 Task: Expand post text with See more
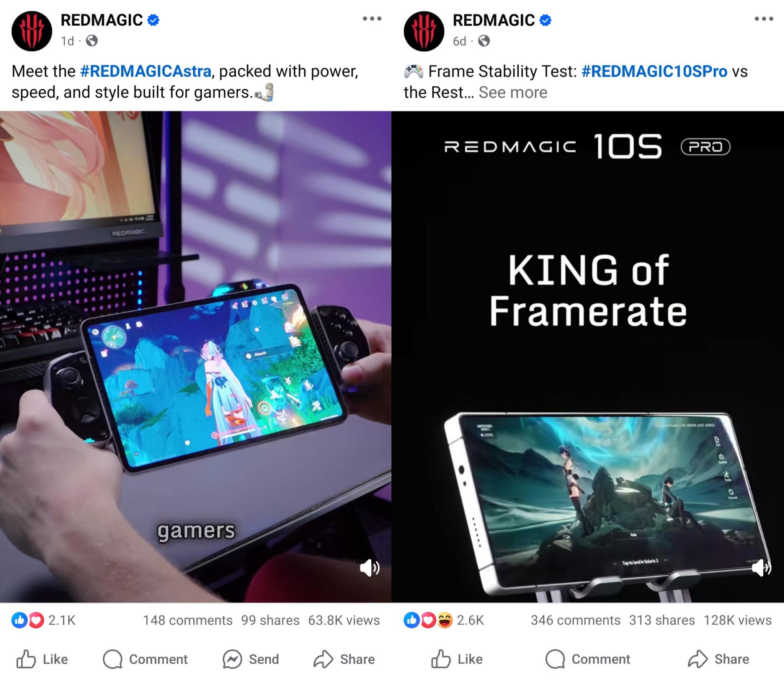513,93
